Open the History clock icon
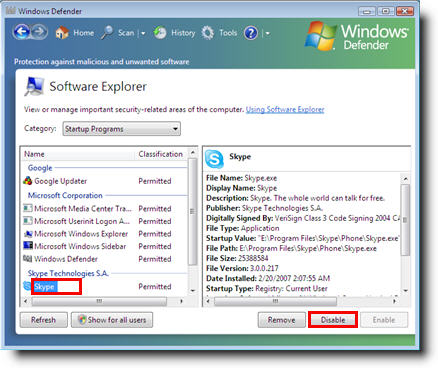 tap(160, 33)
